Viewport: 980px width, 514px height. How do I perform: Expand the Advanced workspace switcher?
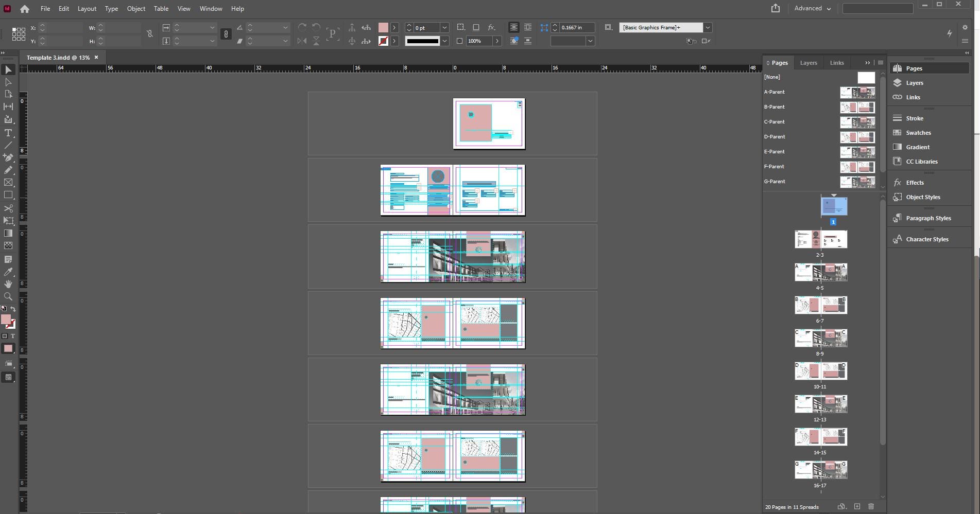tap(813, 8)
